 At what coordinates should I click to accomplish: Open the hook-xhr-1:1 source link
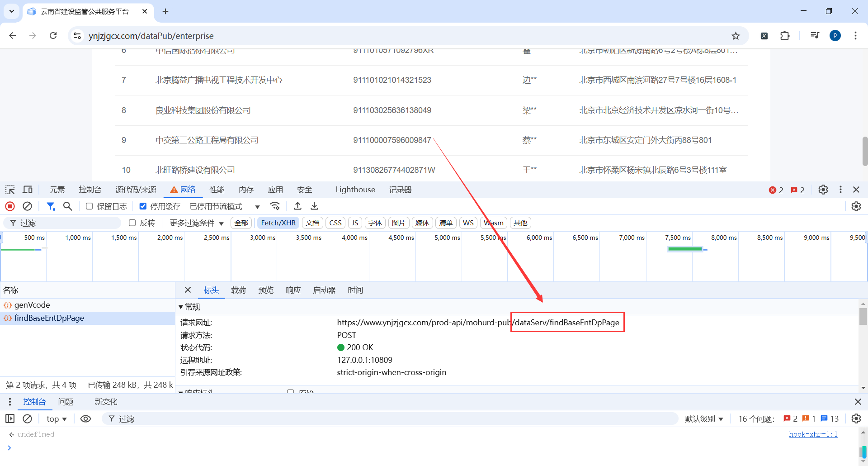813,434
